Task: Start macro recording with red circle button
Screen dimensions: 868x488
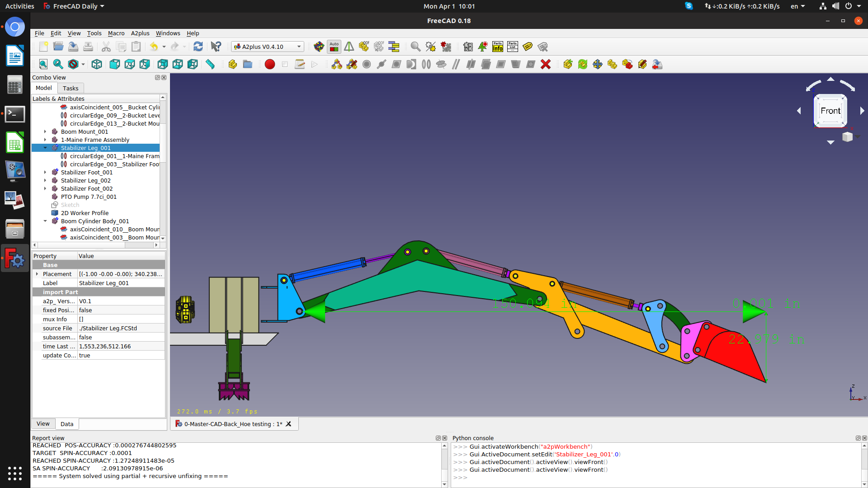Action: 270,64
